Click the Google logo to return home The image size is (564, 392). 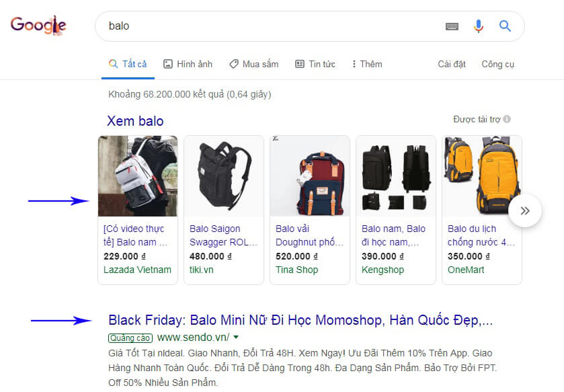coord(38,25)
